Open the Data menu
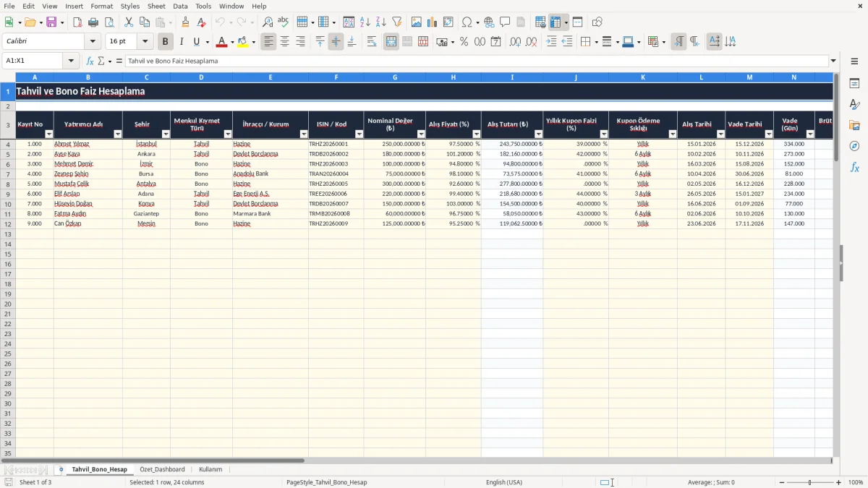868x488 pixels. 180,6
